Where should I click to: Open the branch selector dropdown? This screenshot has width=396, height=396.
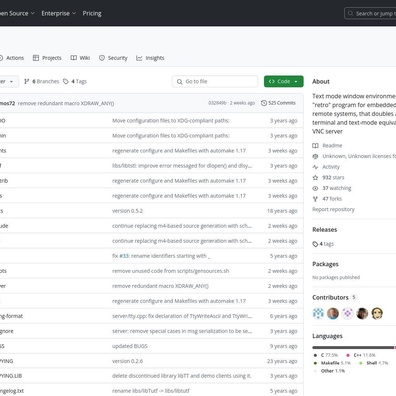(8, 81)
